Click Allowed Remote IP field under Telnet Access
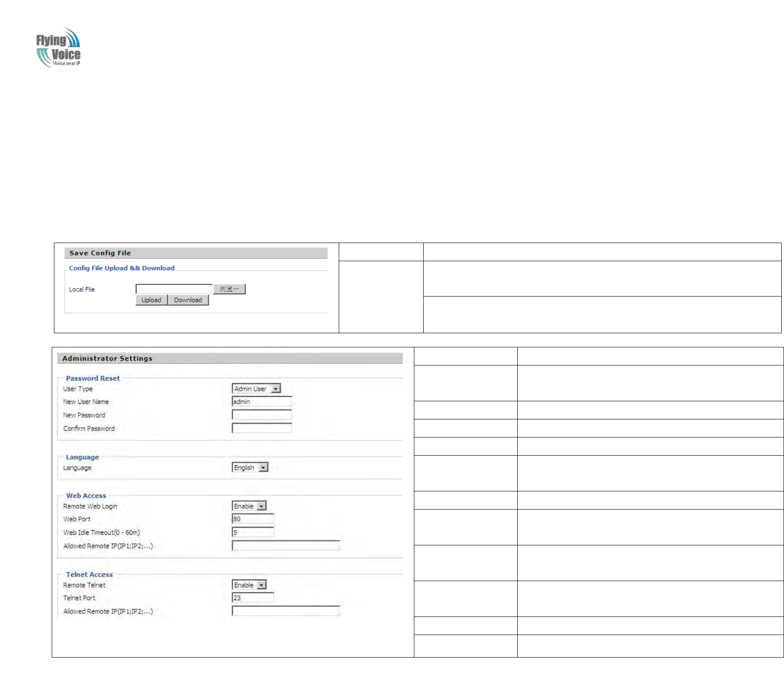 (286, 611)
